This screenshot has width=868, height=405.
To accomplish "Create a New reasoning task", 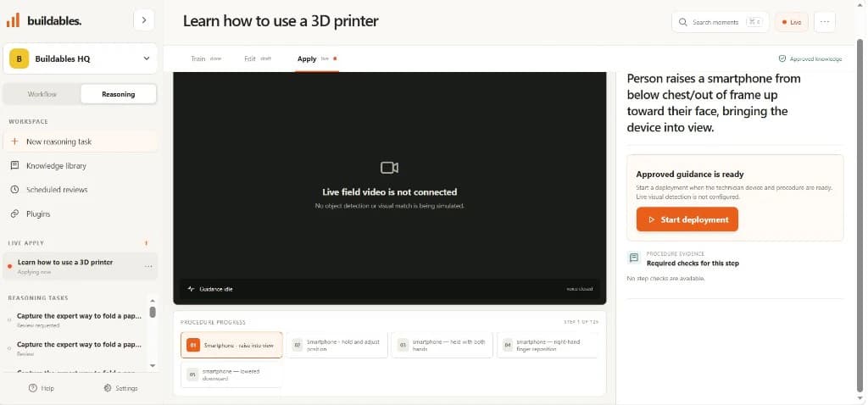I will pyautogui.click(x=81, y=141).
